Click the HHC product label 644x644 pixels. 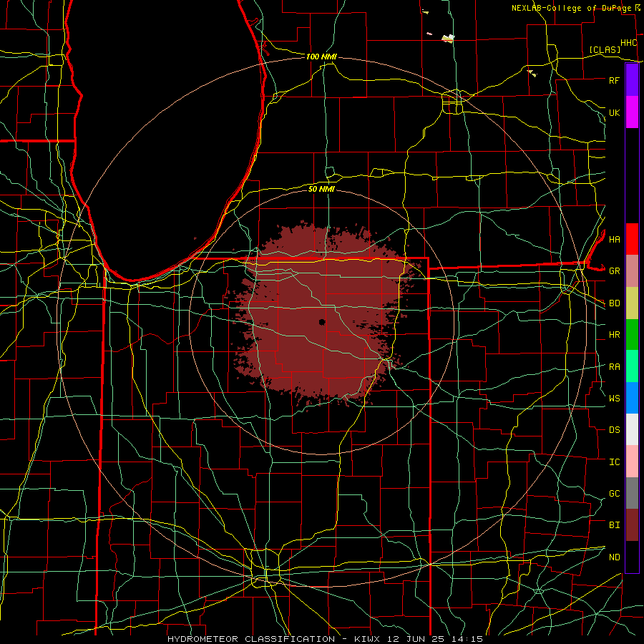click(x=629, y=43)
